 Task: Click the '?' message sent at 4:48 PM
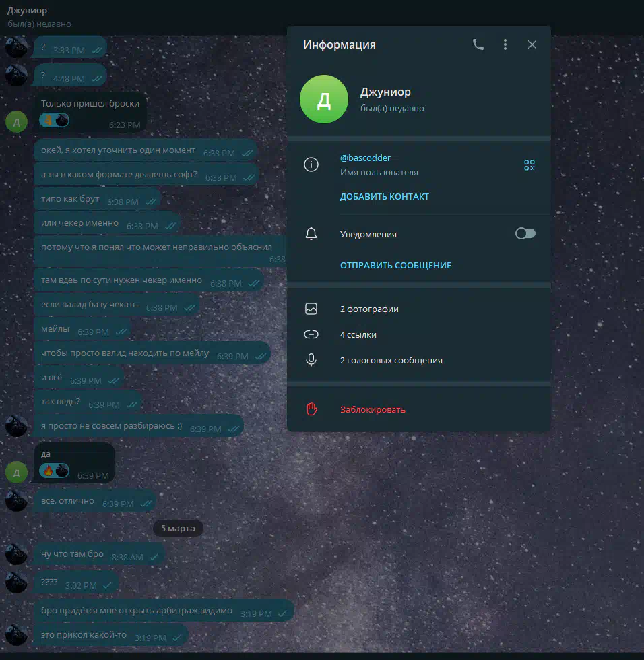[x=70, y=76]
